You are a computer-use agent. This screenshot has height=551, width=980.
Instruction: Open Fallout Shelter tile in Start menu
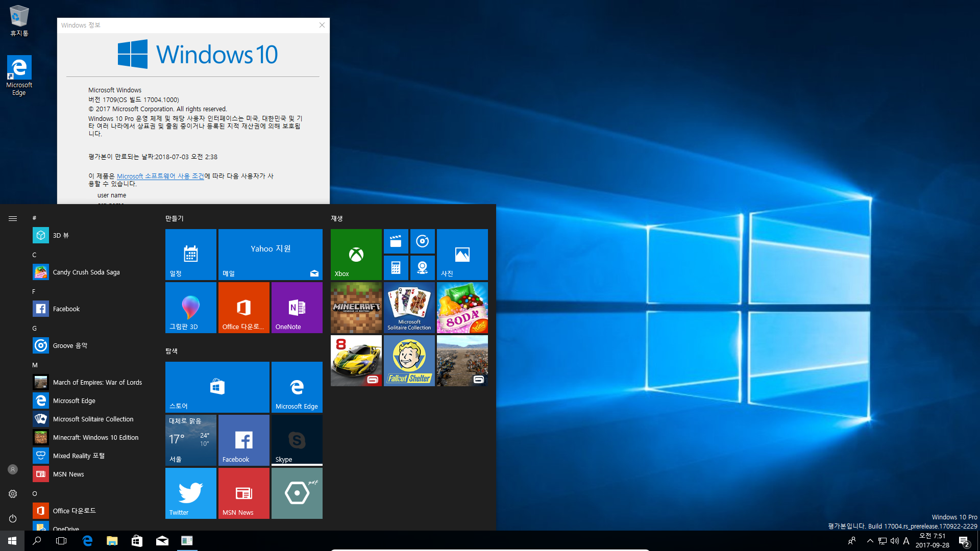(409, 361)
